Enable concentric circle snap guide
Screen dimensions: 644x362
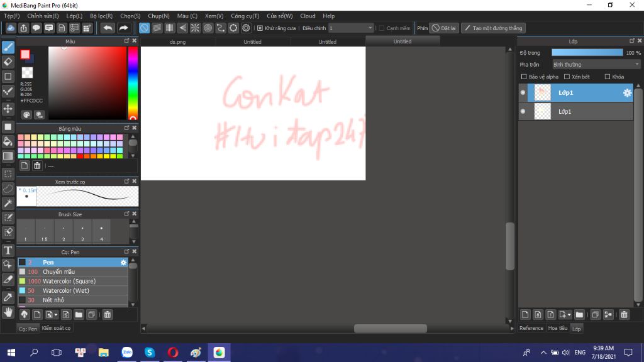tap(208, 28)
